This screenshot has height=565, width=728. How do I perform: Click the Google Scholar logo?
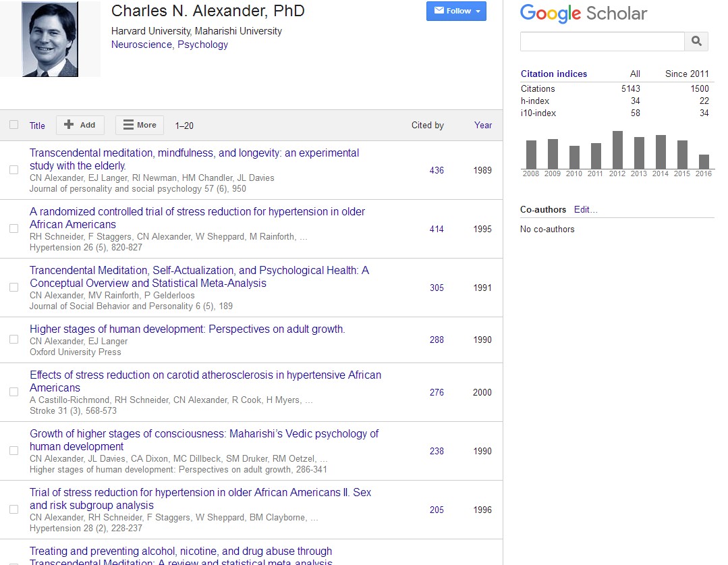(583, 14)
